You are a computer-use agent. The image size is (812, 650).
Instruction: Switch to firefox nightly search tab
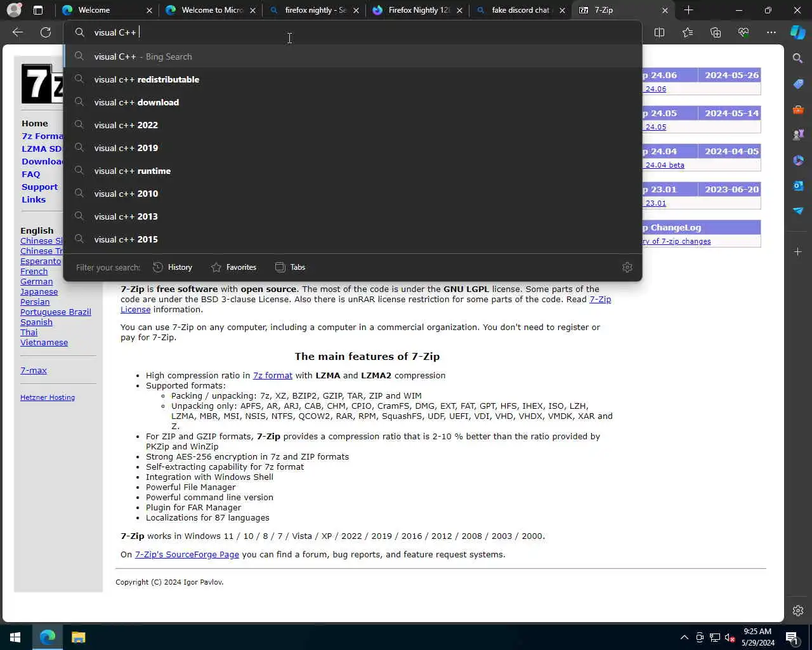click(x=314, y=10)
